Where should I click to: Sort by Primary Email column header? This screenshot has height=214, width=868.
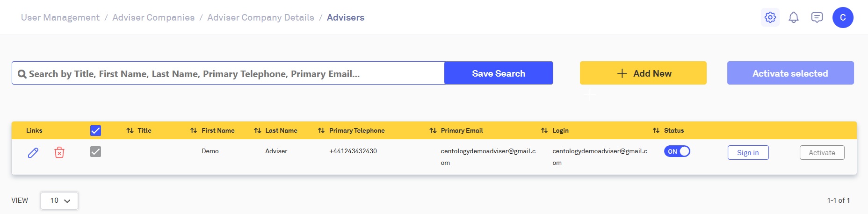[x=461, y=131]
